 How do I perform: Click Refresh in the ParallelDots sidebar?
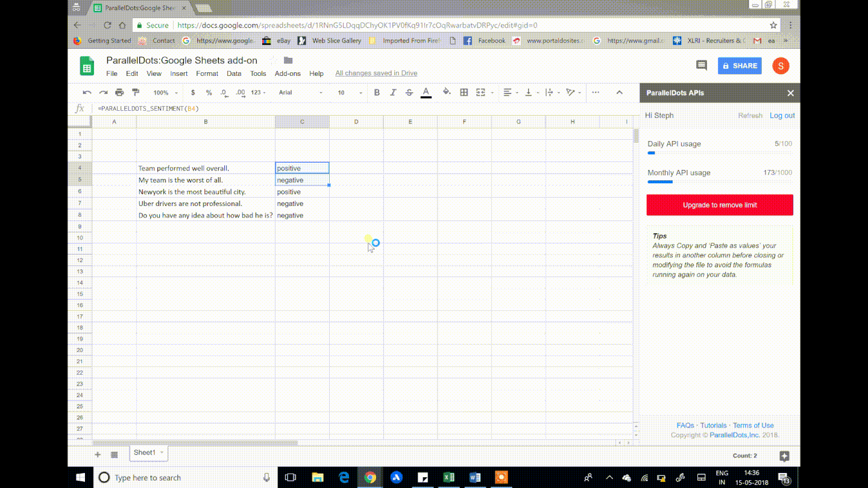click(x=750, y=116)
